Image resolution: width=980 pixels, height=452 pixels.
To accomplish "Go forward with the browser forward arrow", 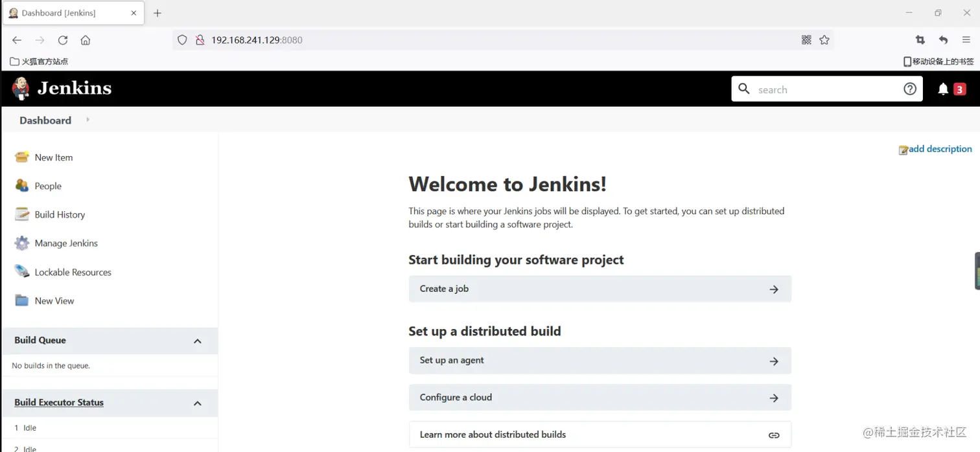I will (x=40, y=40).
